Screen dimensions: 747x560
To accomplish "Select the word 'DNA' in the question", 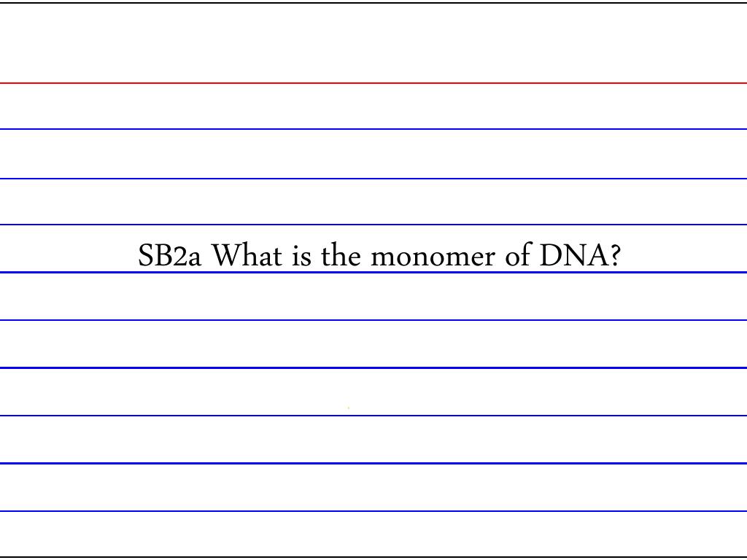I will pyautogui.click(x=574, y=255).
